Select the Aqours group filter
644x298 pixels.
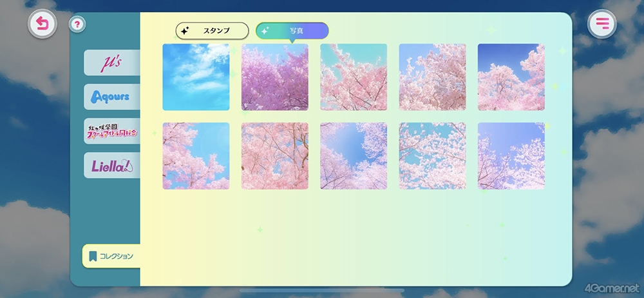coord(111,97)
